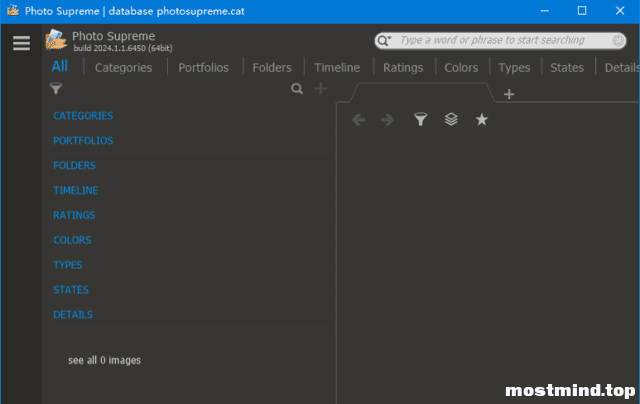Open the search options magnifier dropdown
Viewport: 640px width, 404px height.
pyautogui.click(x=384, y=41)
